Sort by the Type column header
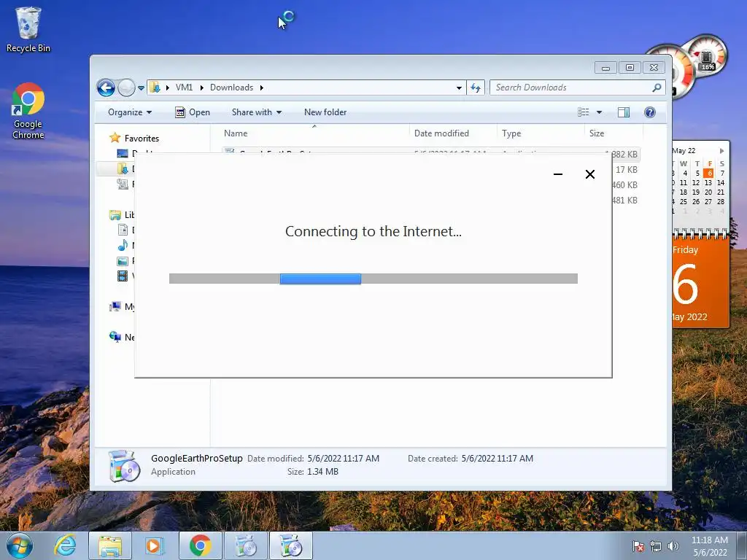The image size is (747, 560). click(x=541, y=133)
